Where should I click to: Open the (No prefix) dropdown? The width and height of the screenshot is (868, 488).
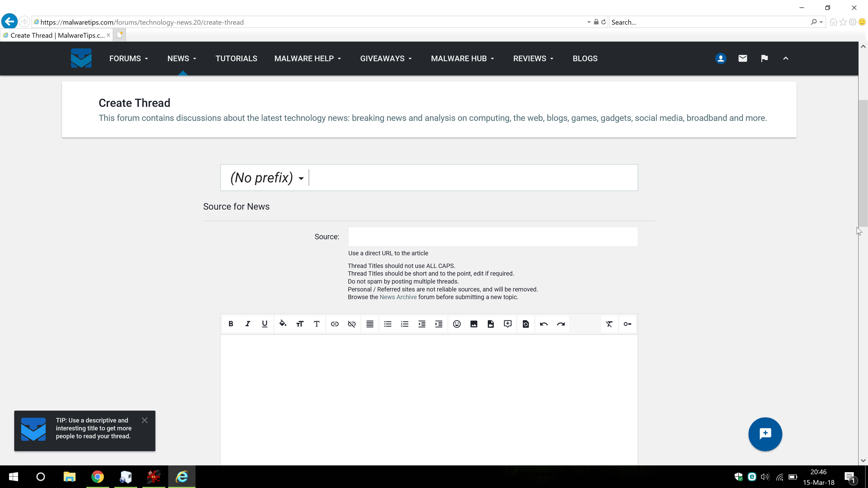pos(267,178)
